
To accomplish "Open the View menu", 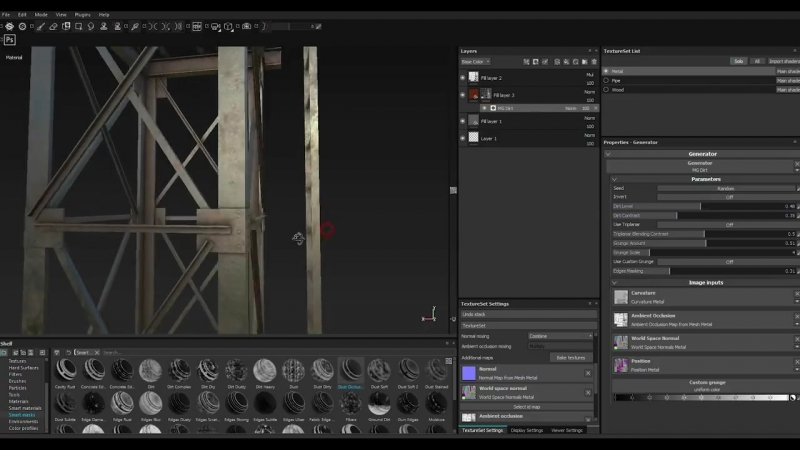I will tap(61, 15).
